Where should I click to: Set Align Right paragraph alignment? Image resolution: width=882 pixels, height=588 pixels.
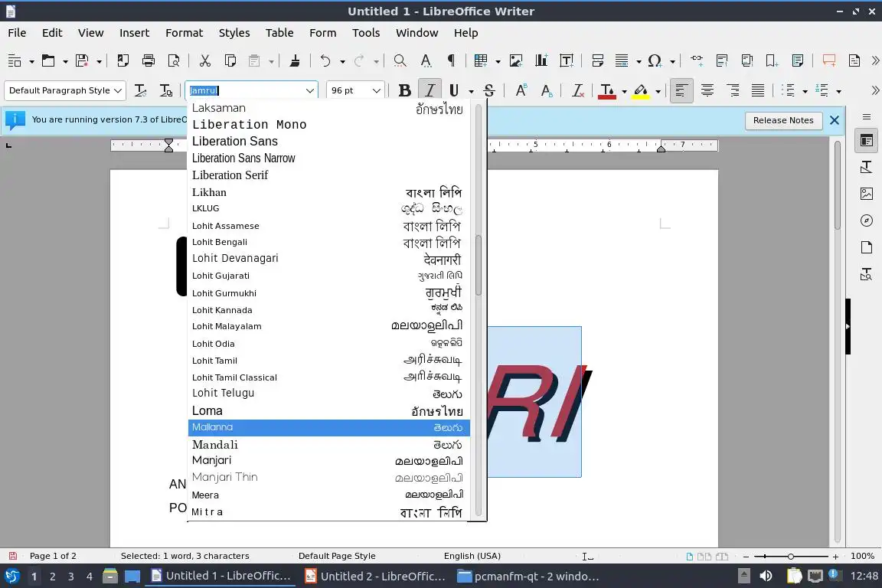pos(733,90)
